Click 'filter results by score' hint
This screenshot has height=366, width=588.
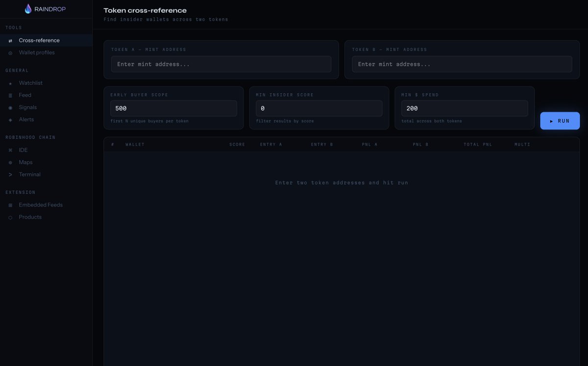pyautogui.click(x=285, y=121)
